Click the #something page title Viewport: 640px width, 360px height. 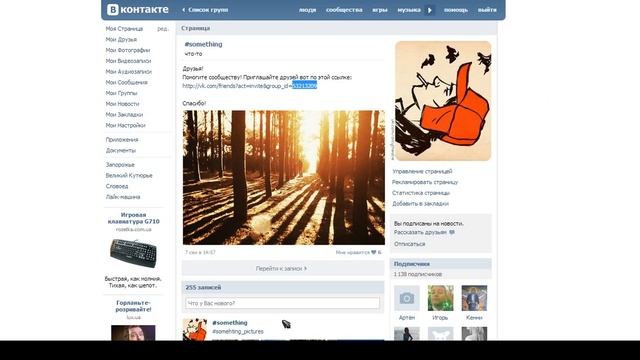coord(203,44)
